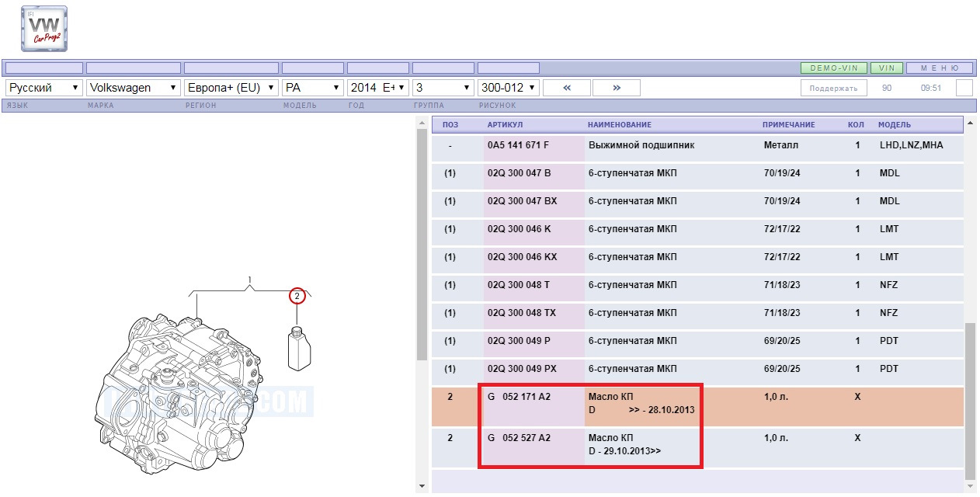Image resolution: width=980 pixels, height=497 pixels.
Task: Open the brand dropdown showing Volkswagen
Action: pos(134,88)
